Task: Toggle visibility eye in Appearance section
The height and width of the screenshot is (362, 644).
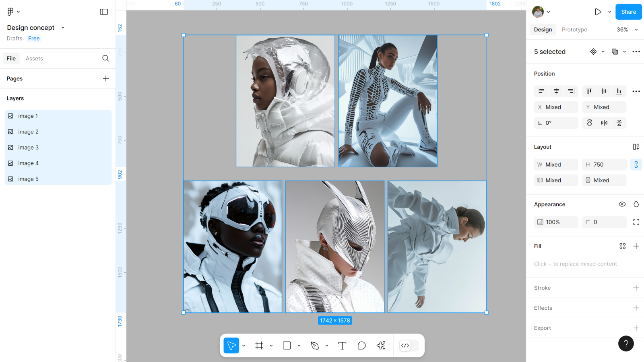Action: [x=622, y=204]
